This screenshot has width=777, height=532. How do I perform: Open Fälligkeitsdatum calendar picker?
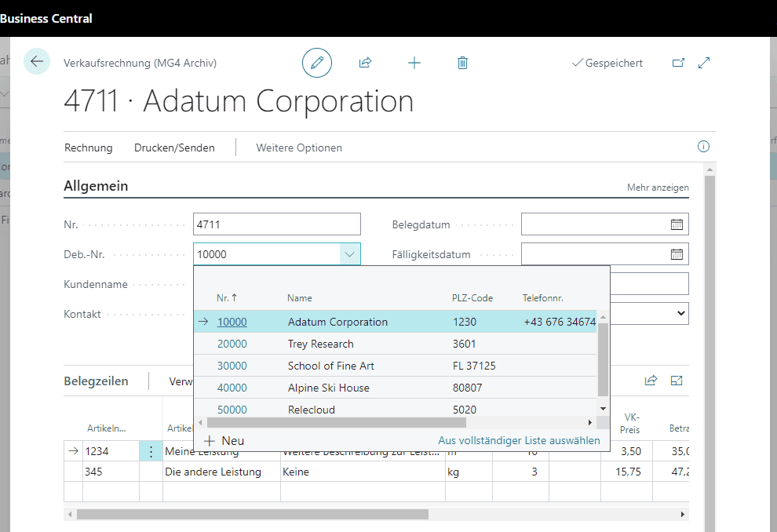tap(677, 254)
